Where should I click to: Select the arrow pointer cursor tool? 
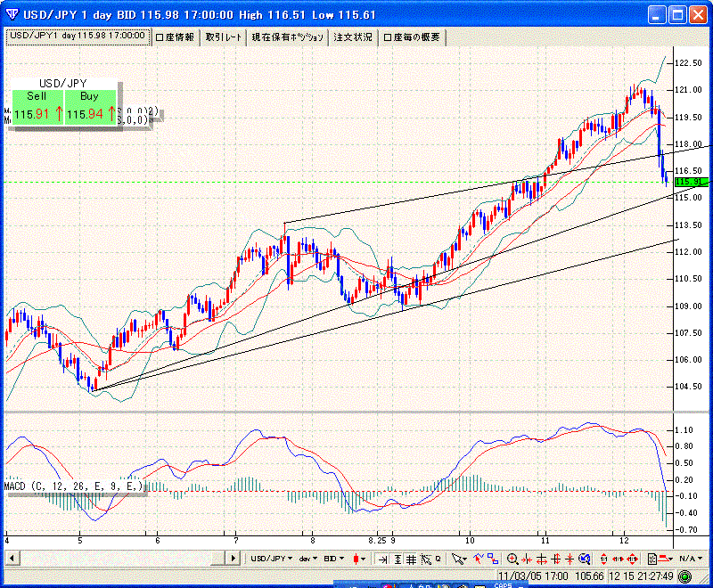pos(458,559)
